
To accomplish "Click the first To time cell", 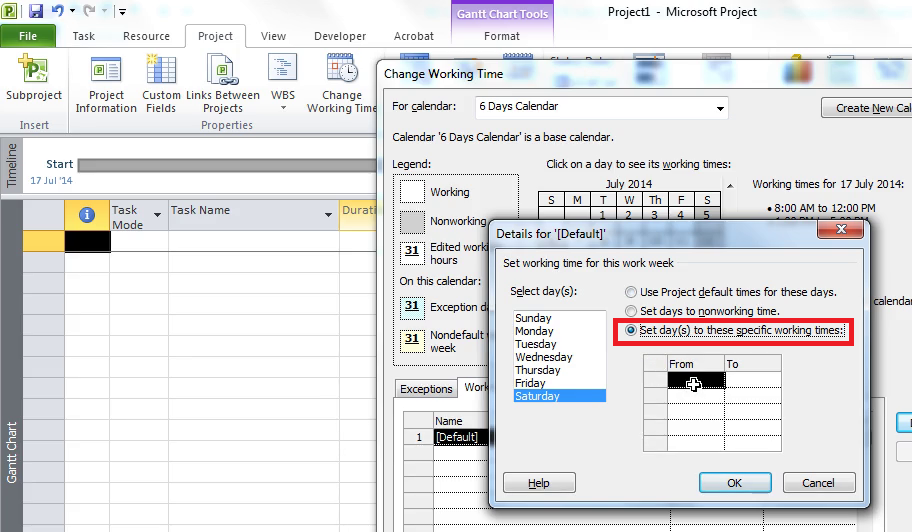I will point(753,380).
